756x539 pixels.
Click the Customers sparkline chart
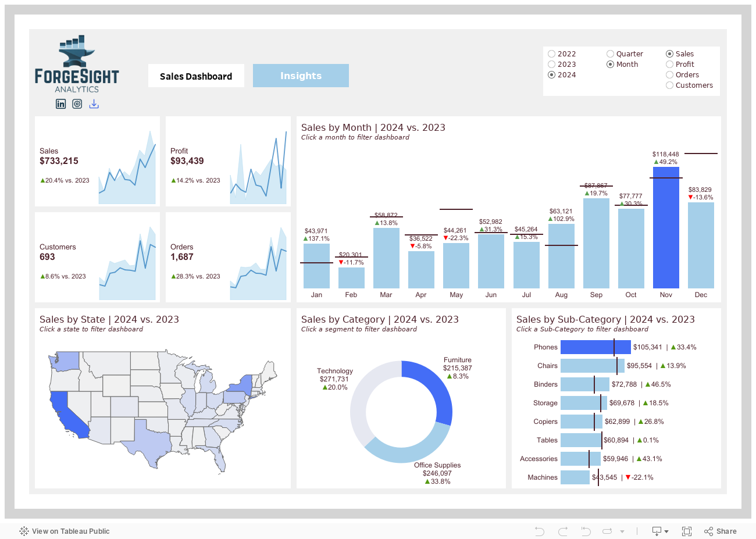click(x=127, y=263)
